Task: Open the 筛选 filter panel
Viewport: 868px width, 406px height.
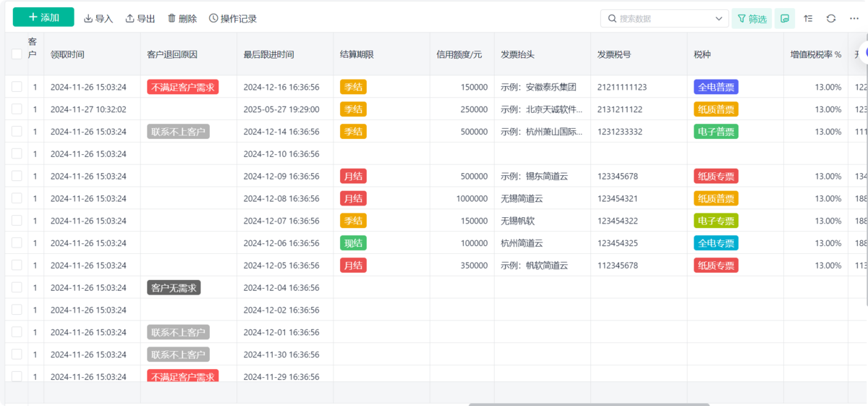Action: pyautogui.click(x=752, y=19)
